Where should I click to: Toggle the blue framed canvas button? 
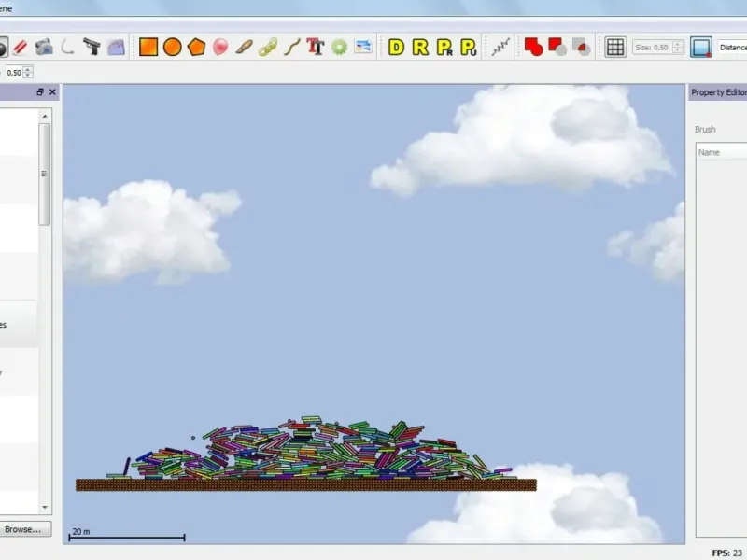pos(701,48)
